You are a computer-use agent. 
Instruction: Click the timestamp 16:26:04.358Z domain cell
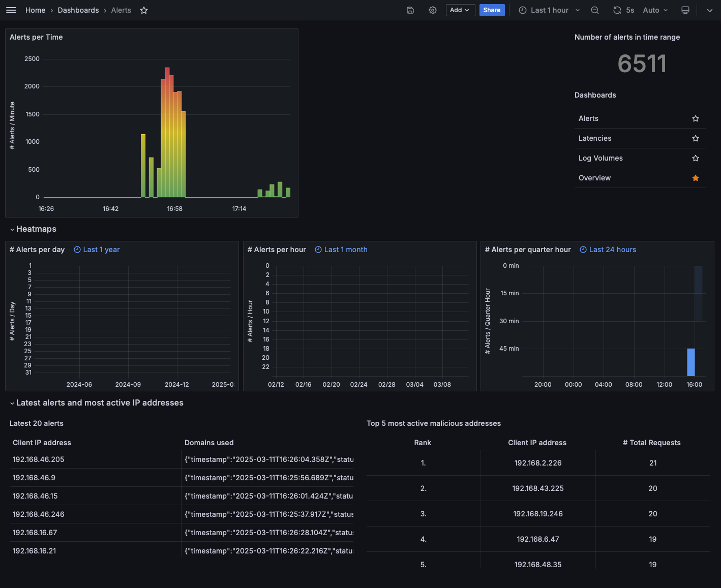coord(267,459)
